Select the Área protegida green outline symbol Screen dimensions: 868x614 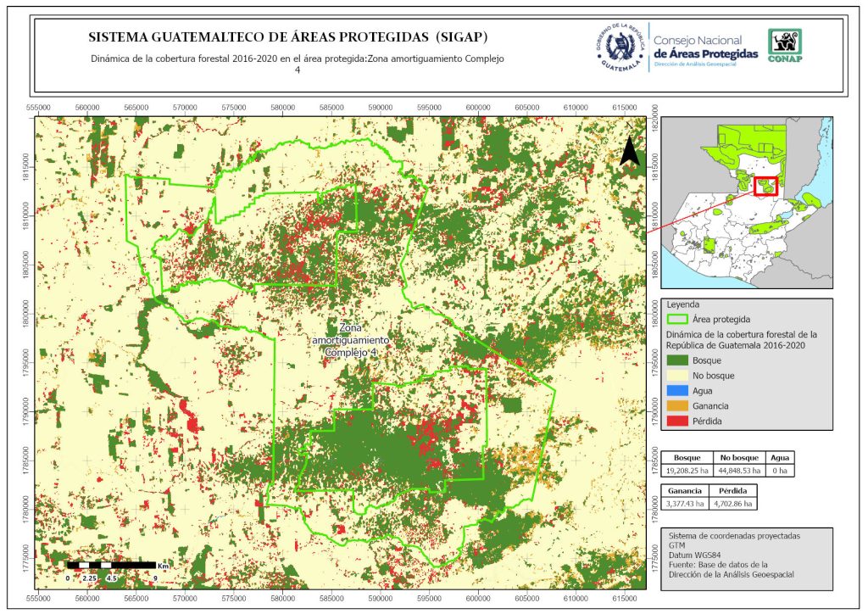tap(677, 319)
